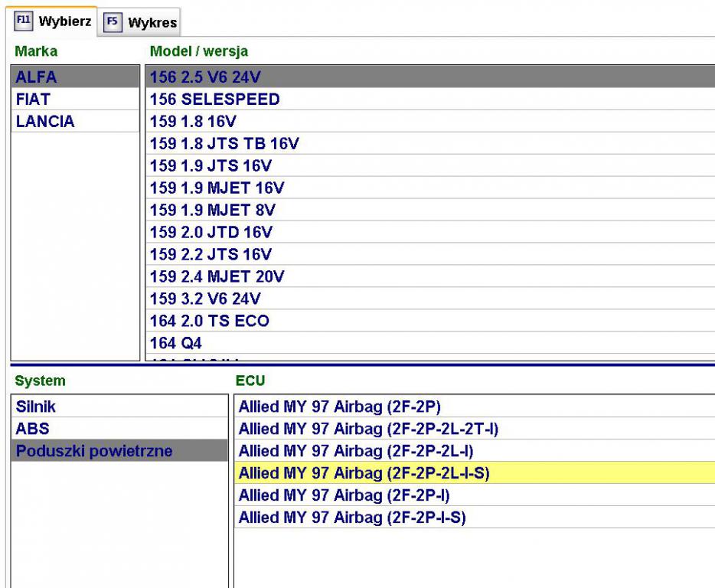Choose the 159 2.2 JTS 16V model

tap(430, 254)
